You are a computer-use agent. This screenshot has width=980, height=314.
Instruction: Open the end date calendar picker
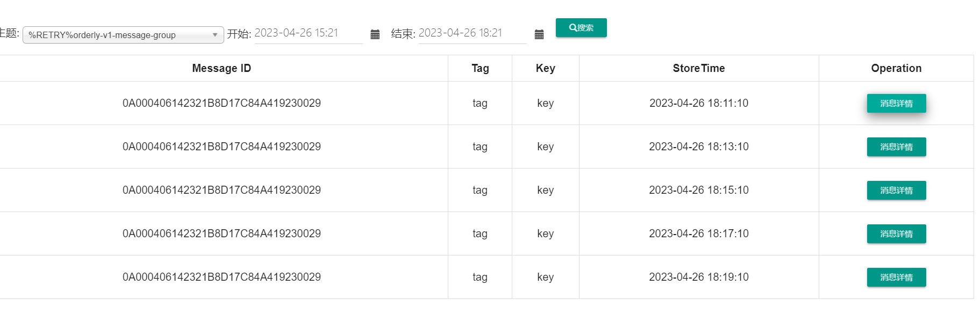[x=539, y=34]
